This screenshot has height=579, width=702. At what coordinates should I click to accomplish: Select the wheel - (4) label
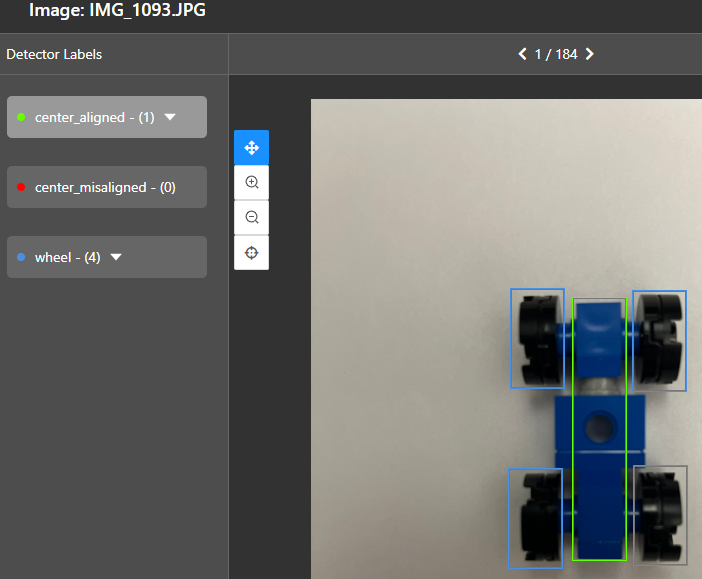coord(67,257)
